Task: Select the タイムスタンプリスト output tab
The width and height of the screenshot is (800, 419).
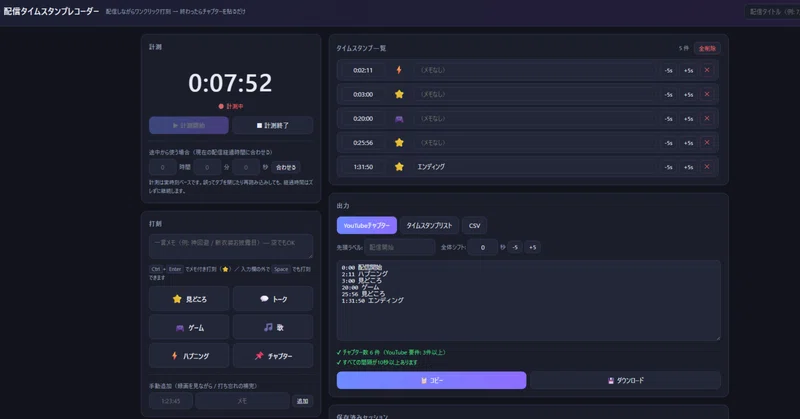Action: pyautogui.click(x=429, y=226)
